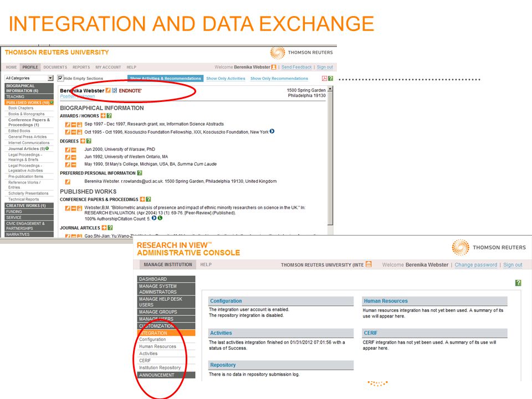Click the EndNote logo in the profile header
532x399 pixels.
(x=130, y=90)
